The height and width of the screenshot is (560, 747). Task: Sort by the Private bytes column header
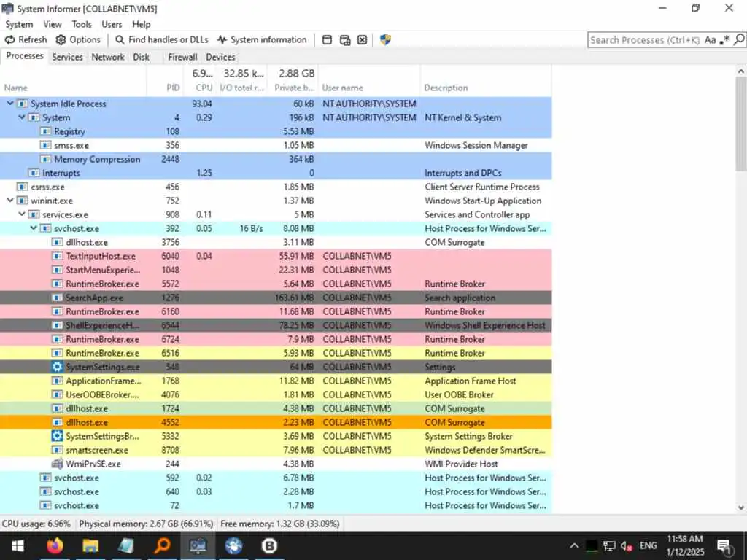(293, 87)
